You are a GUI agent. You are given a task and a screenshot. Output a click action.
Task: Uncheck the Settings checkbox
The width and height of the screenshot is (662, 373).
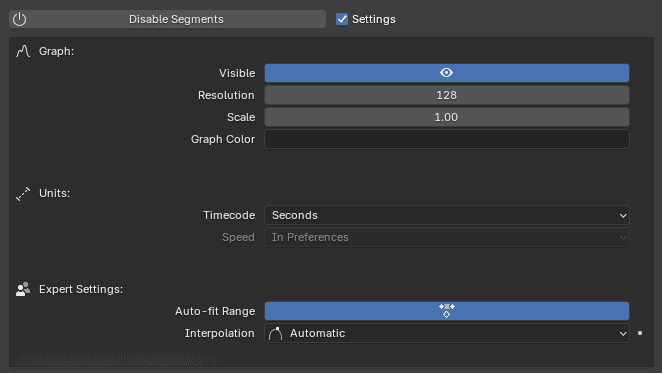342,19
